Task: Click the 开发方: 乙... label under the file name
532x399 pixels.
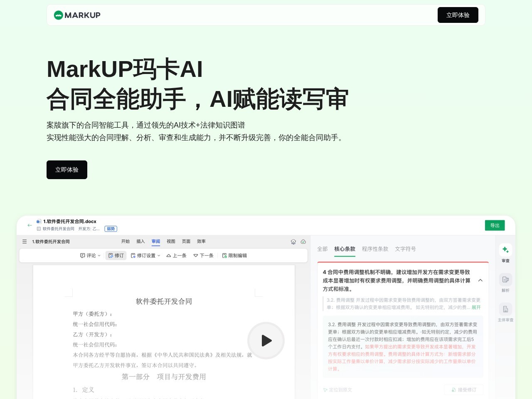Action: click(89, 229)
